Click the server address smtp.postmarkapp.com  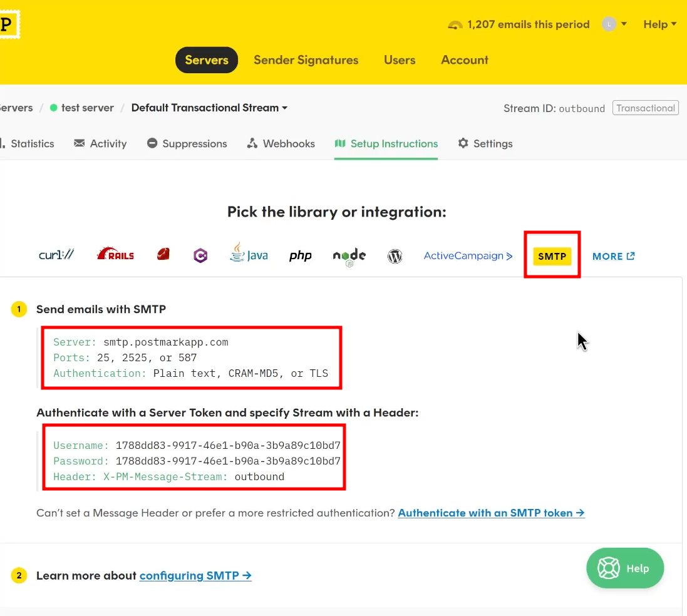tap(165, 342)
